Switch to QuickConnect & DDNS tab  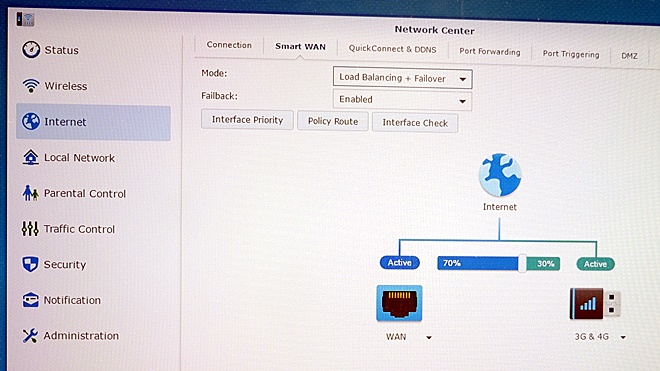click(x=392, y=49)
